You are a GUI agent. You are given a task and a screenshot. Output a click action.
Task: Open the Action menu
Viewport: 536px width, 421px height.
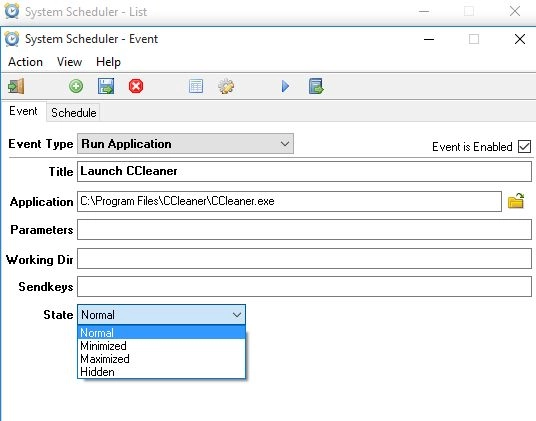26,62
